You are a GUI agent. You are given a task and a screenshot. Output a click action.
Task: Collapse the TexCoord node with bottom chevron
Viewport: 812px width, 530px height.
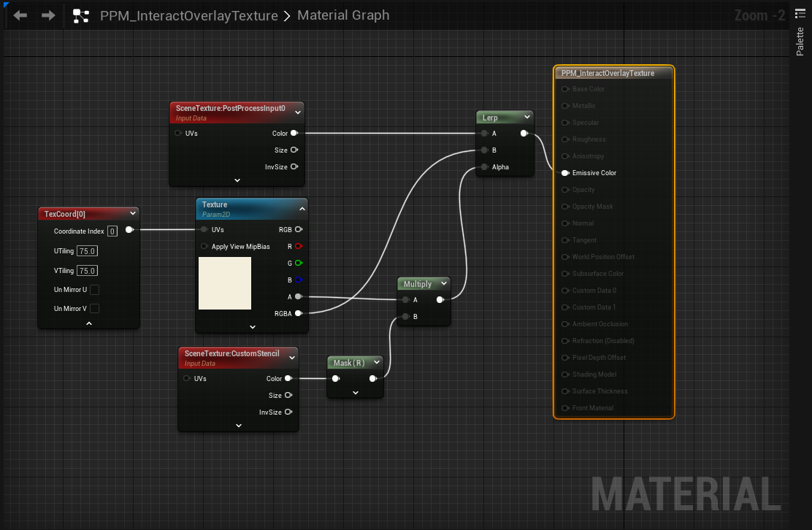pos(89,323)
